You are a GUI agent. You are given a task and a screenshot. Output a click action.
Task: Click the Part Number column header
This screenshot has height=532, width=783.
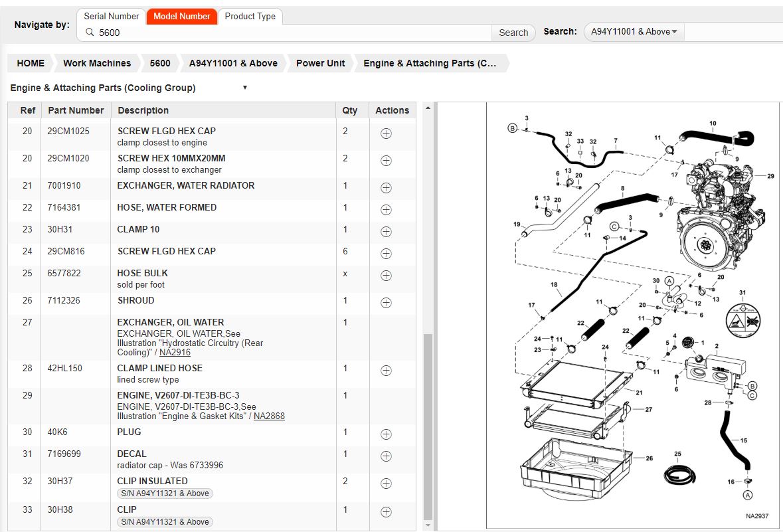[x=76, y=110]
